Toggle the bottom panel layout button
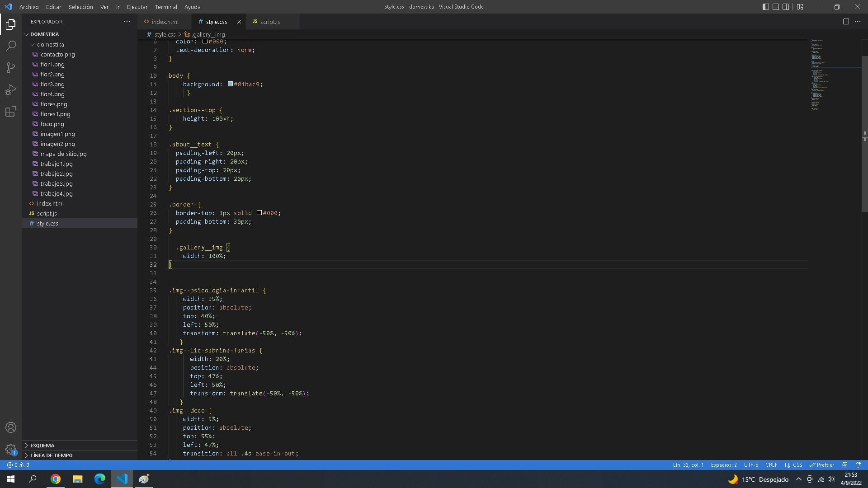Screen dimensions: 868x488 776,7
